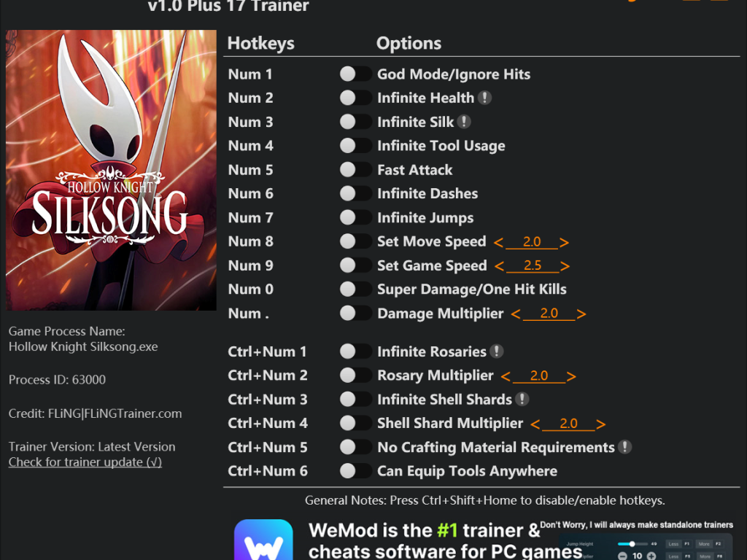Increase Shell Shard Multiplier with right arrow
747x560 pixels.
[x=601, y=424]
